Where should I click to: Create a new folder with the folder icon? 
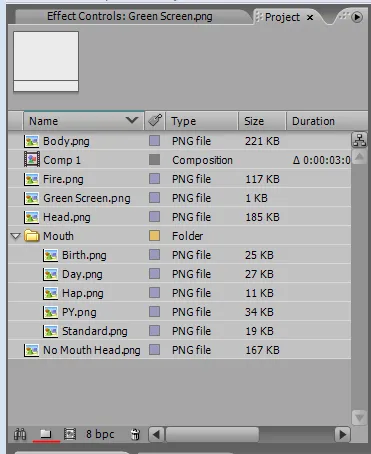pos(45,434)
